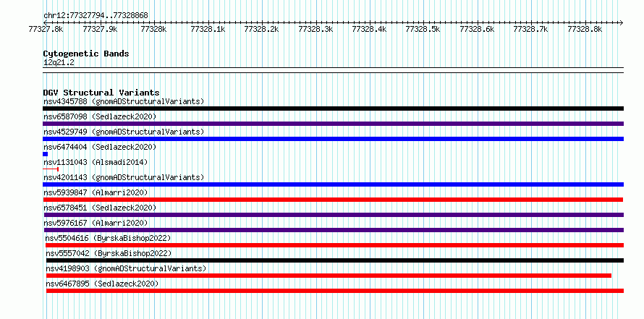
Task: Open variant nsv5504616 ByrskaBishop2022 label
Action: pyautogui.click(x=108, y=238)
